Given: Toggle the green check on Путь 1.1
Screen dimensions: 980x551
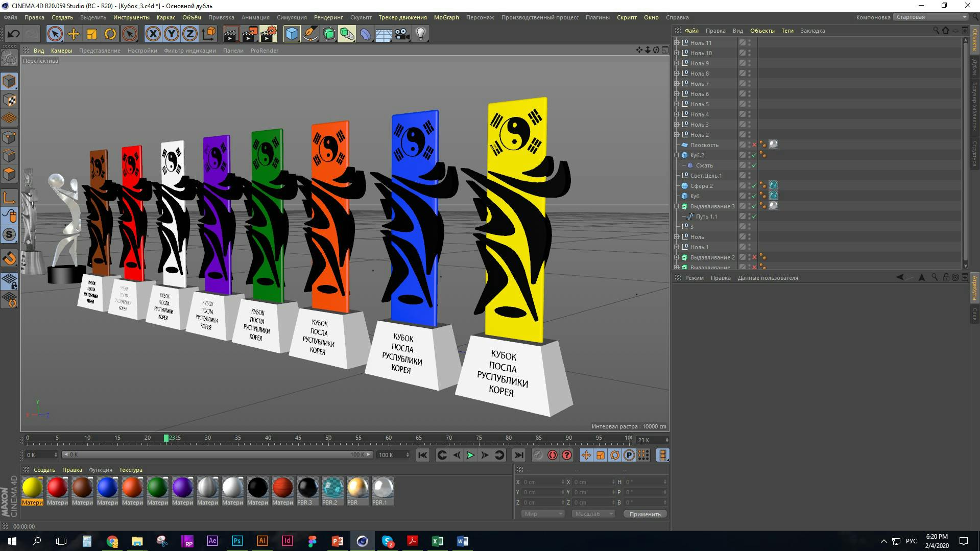Looking at the screenshot, I should [x=754, y=217].
